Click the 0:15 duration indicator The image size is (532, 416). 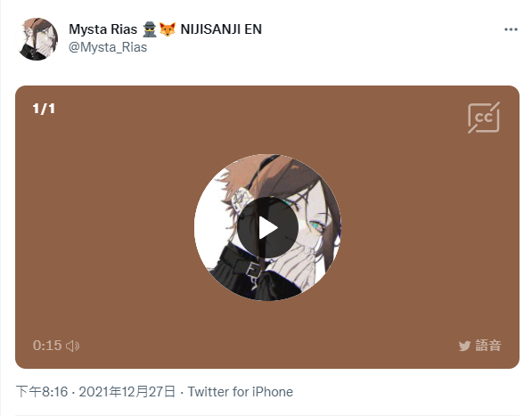[x=47, y=346]
